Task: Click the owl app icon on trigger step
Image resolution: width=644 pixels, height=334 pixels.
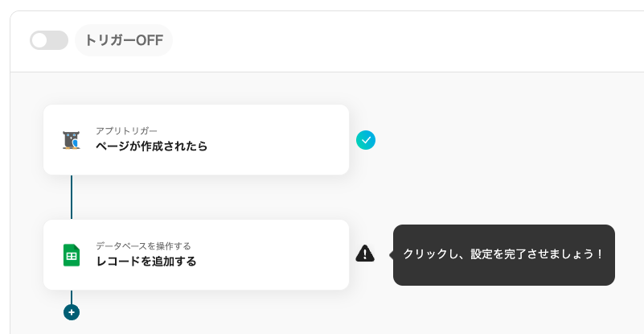Action: pyautogui.click(x=72, y=140)
